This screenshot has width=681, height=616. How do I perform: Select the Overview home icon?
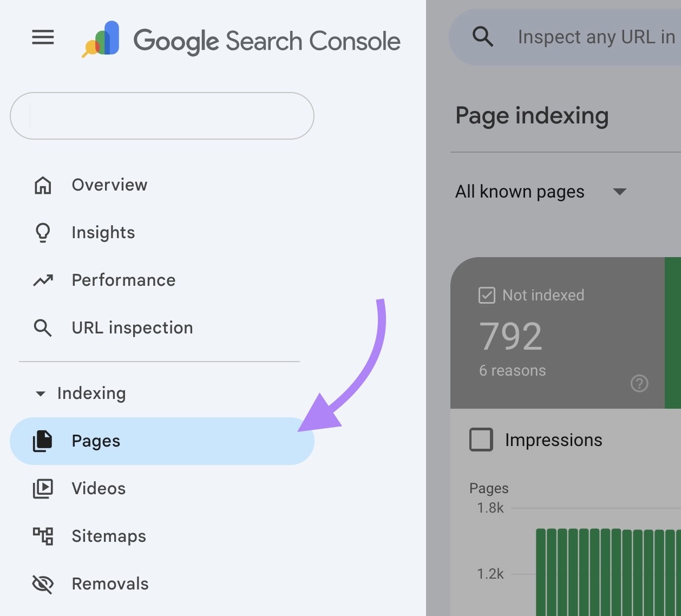[x=43, y=185]
